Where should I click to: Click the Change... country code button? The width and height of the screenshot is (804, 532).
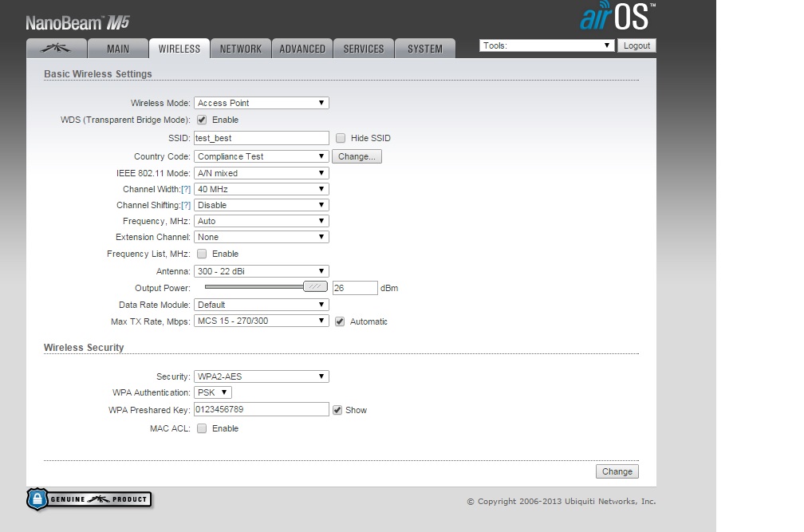point(357,156)
